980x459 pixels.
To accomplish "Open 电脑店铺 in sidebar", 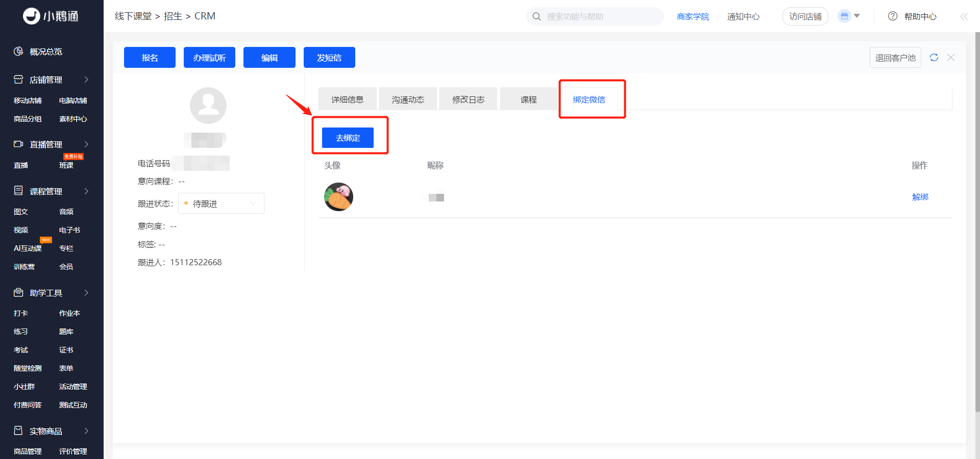I will (73, 100).
